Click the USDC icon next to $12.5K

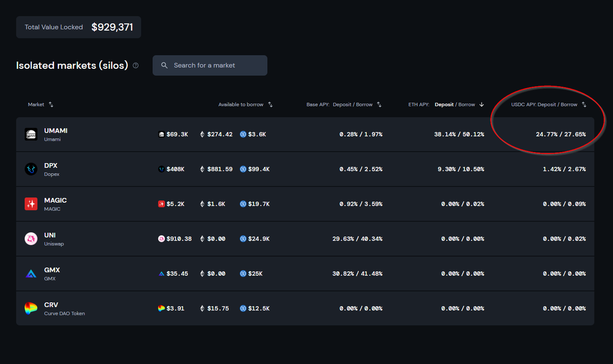click(243, 308)
